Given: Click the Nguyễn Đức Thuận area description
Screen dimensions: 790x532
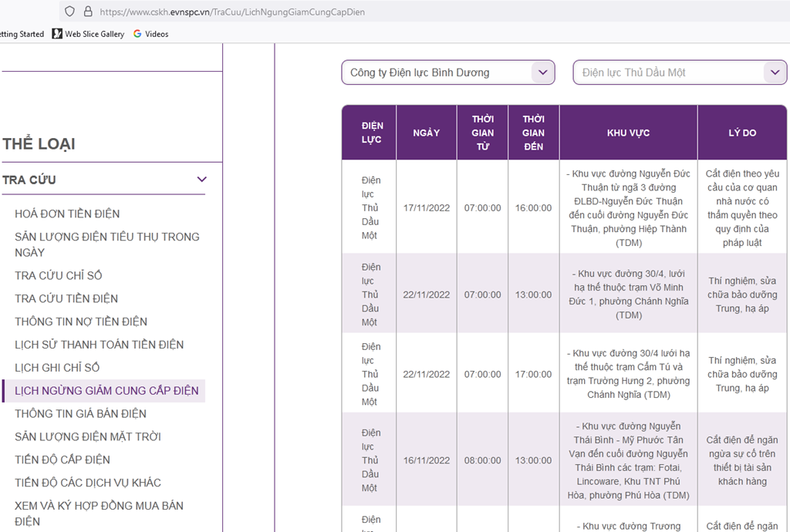Looking at the screenshot, I should point(628,208).
